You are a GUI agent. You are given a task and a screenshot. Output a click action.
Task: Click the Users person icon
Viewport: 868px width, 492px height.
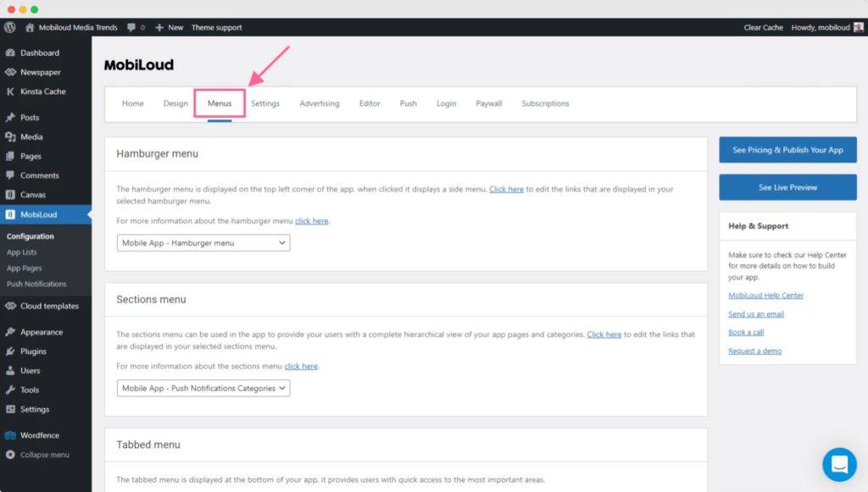[10, 370]
